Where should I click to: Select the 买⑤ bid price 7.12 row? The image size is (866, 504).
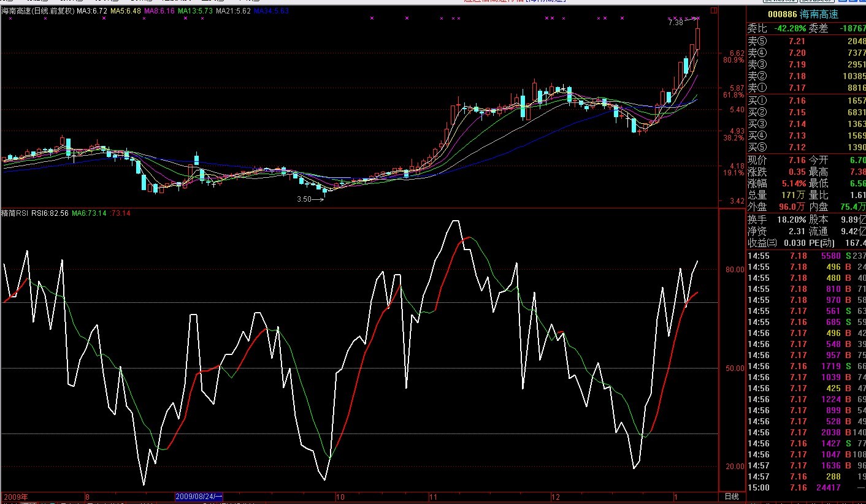pos(806,148)
